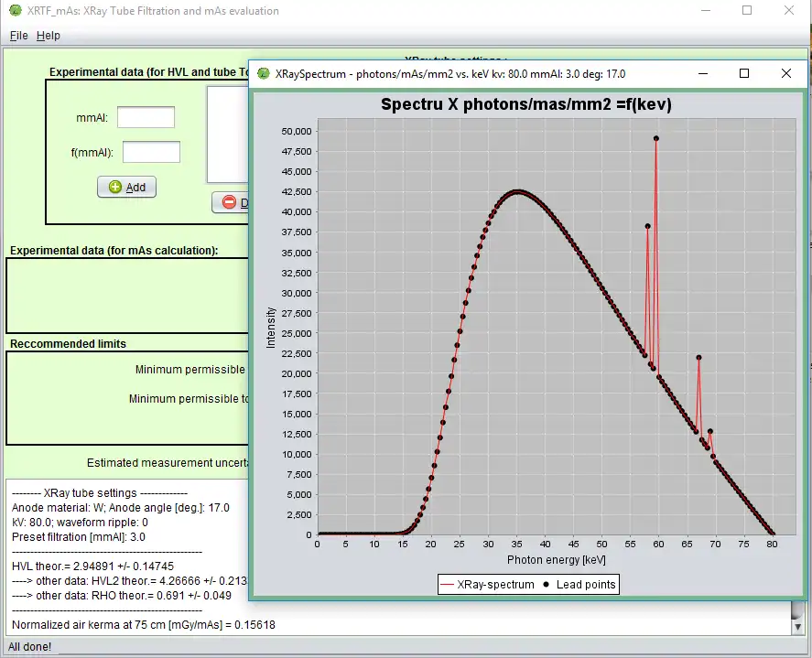Maximize the XRaySpectrum chart window

click(x=744, y=73)
